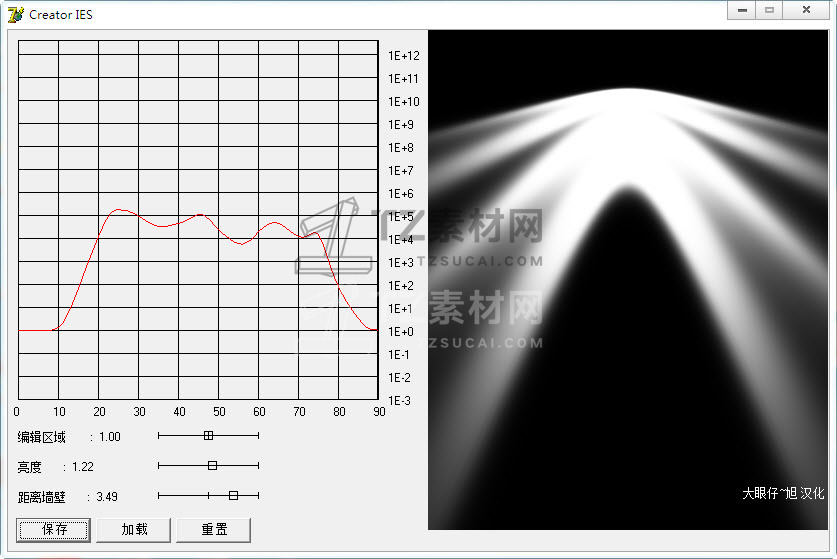Click the maximize button in title bar
The height and width of the screenshot is (559, 837).
click(769, 10)
